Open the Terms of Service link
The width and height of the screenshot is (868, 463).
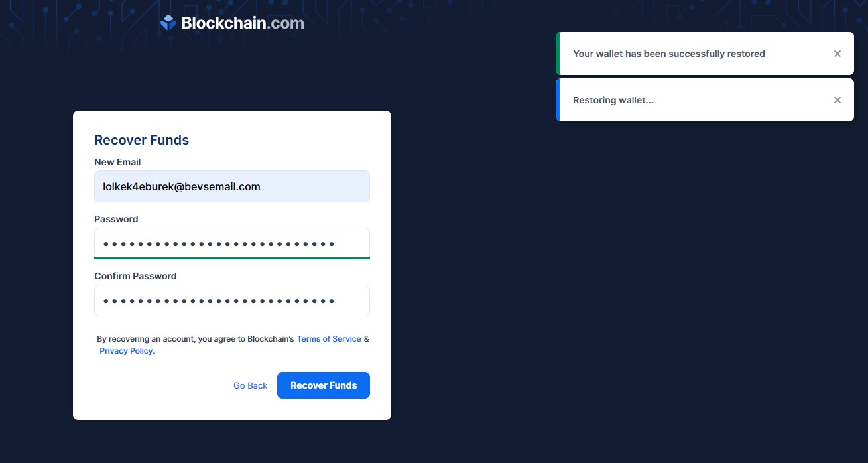[x=329, y=339]
